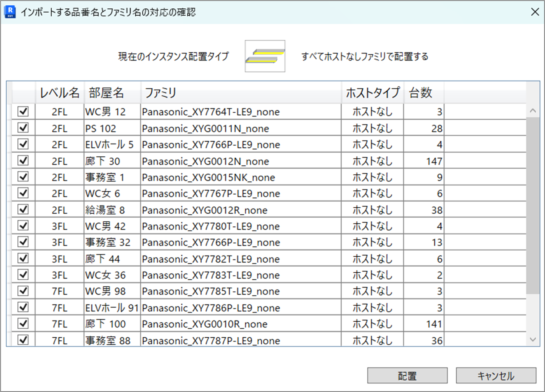Click the Revit app icon in title bar
545x392 pixels.
coord(10,12)
